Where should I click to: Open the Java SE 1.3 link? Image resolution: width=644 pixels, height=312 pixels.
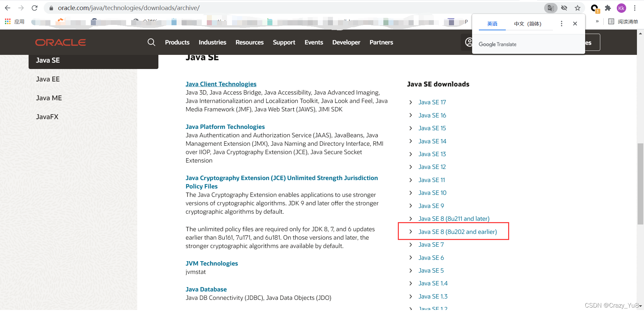[x=433, y=297]
